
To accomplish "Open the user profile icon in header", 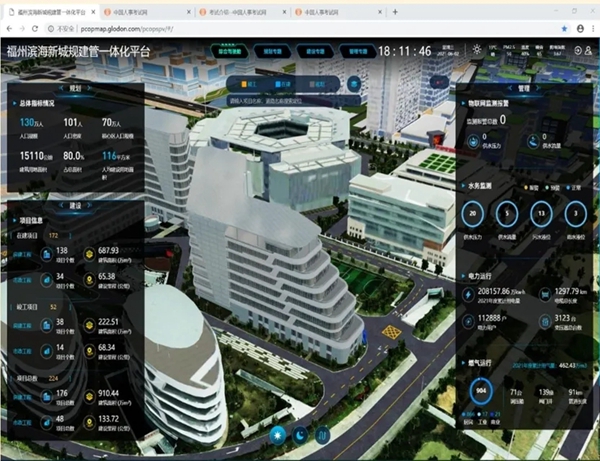I will [x=588, y=50].
